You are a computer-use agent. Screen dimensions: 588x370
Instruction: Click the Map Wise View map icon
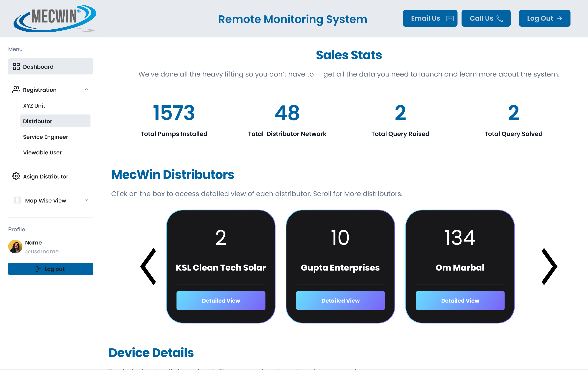(17, 200)
